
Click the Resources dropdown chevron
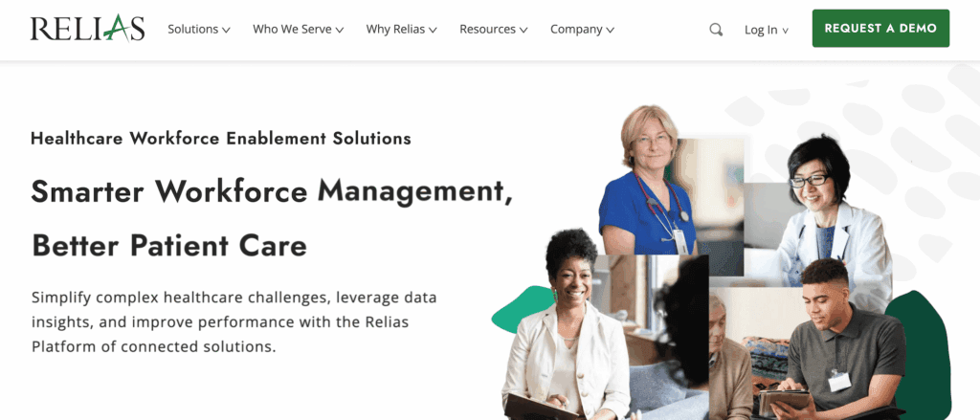coord(523,30)
